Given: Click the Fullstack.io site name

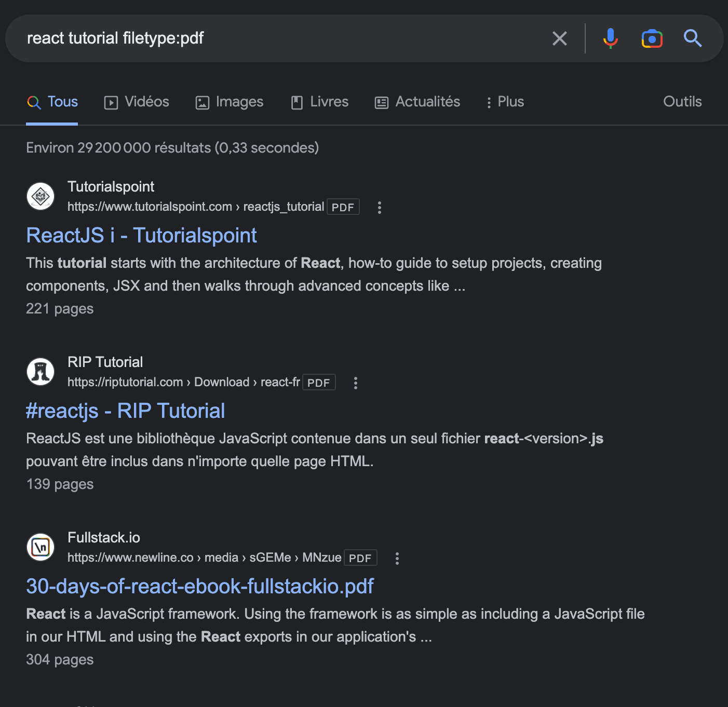Looking at the screenshot, I should pyautogui.click(x=104, y=538).
